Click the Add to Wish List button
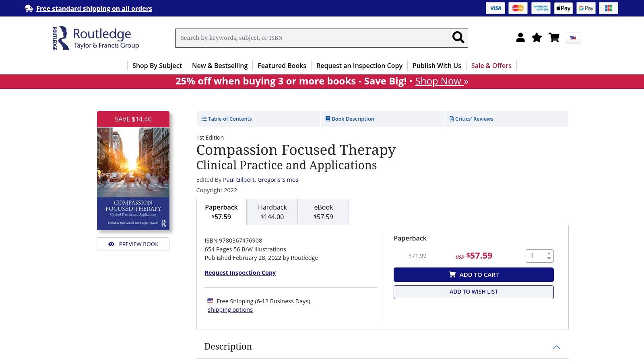The height and width of the screenshot is (362, 644). coord(473,292)
